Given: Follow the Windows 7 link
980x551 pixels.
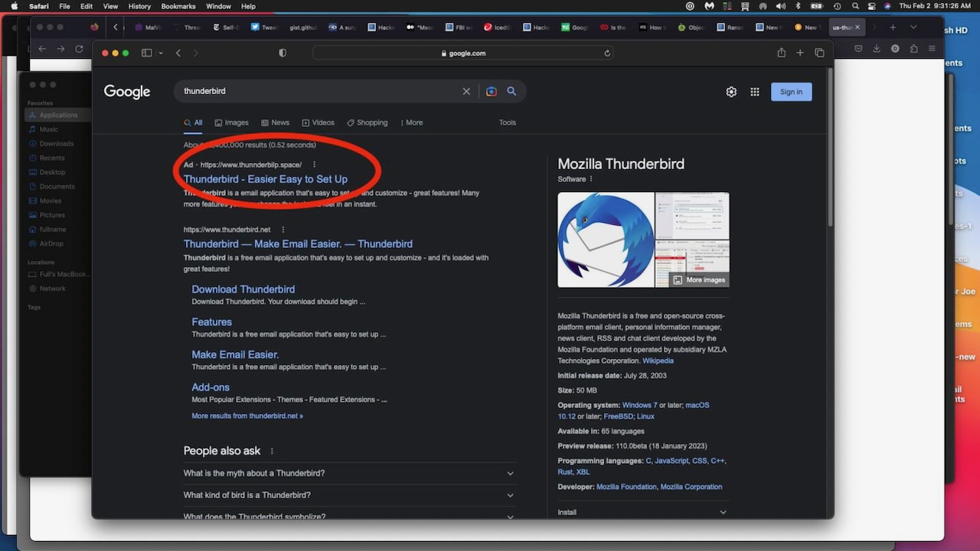Looking at the screenshot, I should tap(639, 406).
